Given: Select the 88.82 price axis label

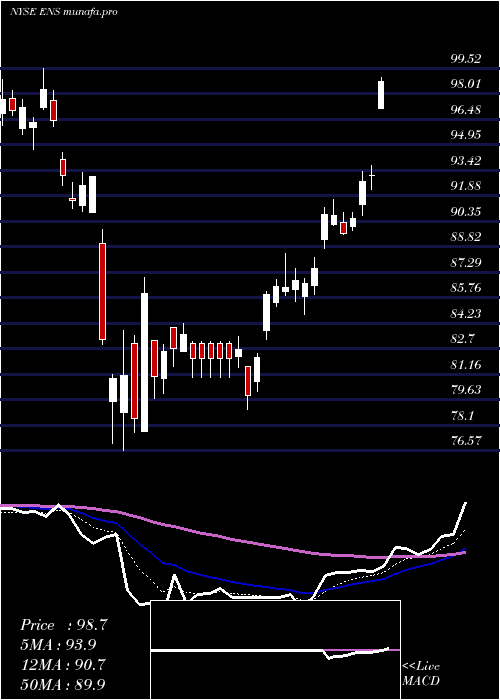Looking at the screenshot, I should pos(466,237).
